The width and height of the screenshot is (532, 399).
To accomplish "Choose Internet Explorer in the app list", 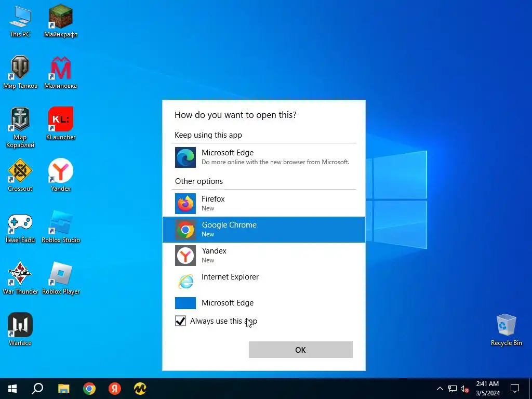I will [264, 281].
